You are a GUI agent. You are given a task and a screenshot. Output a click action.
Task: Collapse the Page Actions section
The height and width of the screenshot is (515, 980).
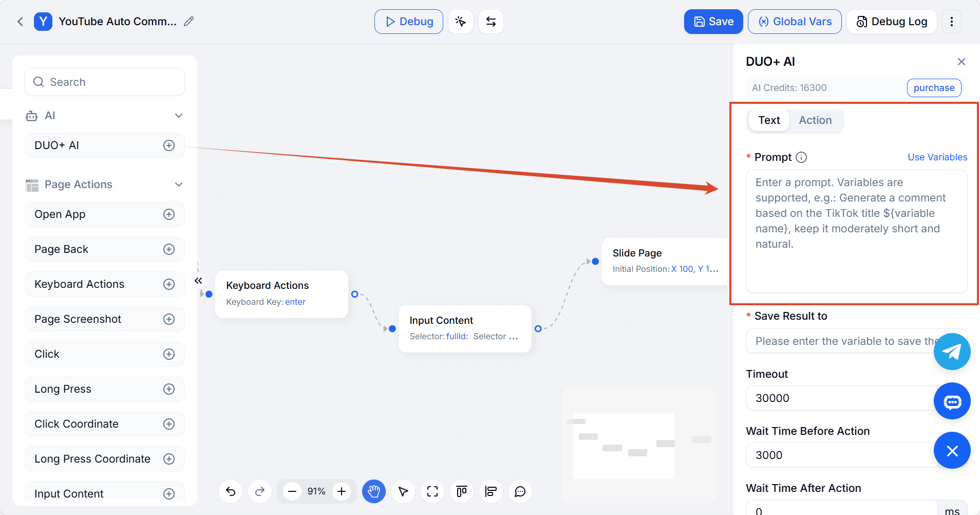(x=179, y=185)
